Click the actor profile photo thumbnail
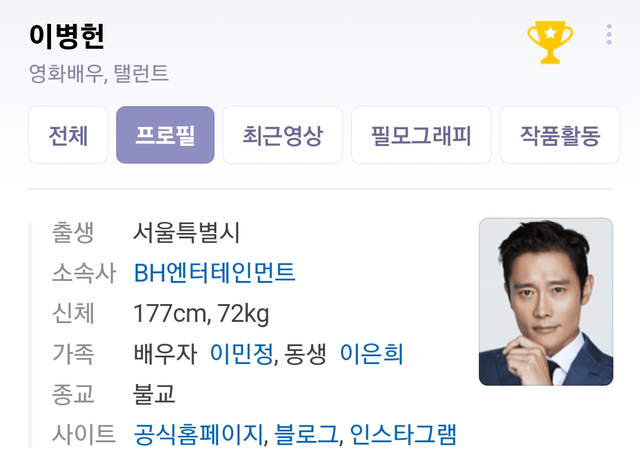The height and width of the screenshot is (463, 640). click(x=546, y=302)
